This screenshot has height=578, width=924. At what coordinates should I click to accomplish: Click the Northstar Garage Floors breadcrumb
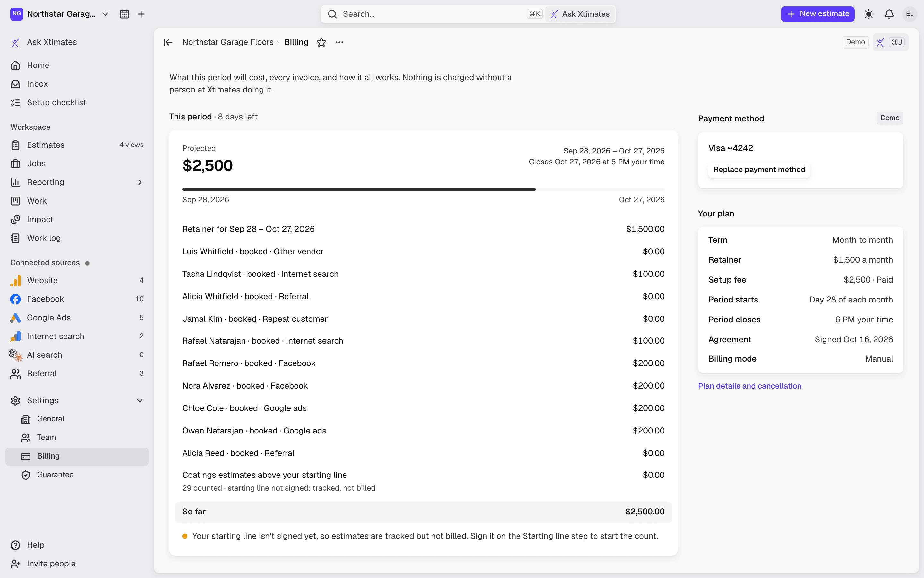coord(228,42)
